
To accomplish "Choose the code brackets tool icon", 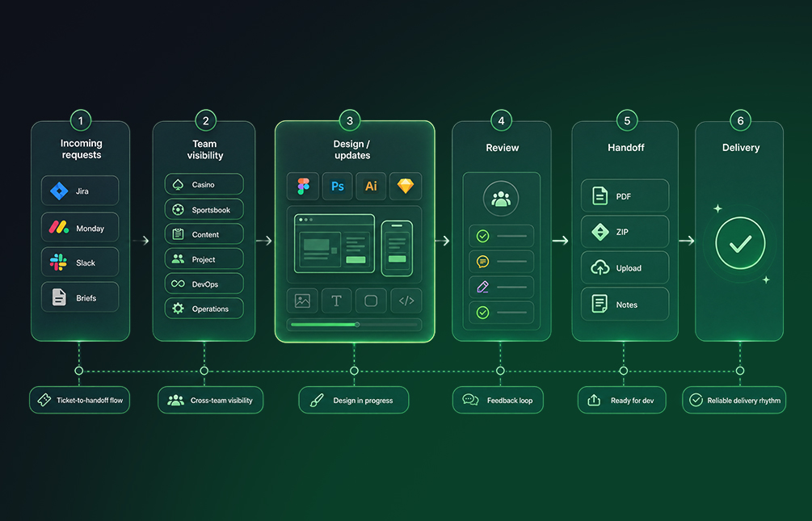I will click(x=406, y=300).
